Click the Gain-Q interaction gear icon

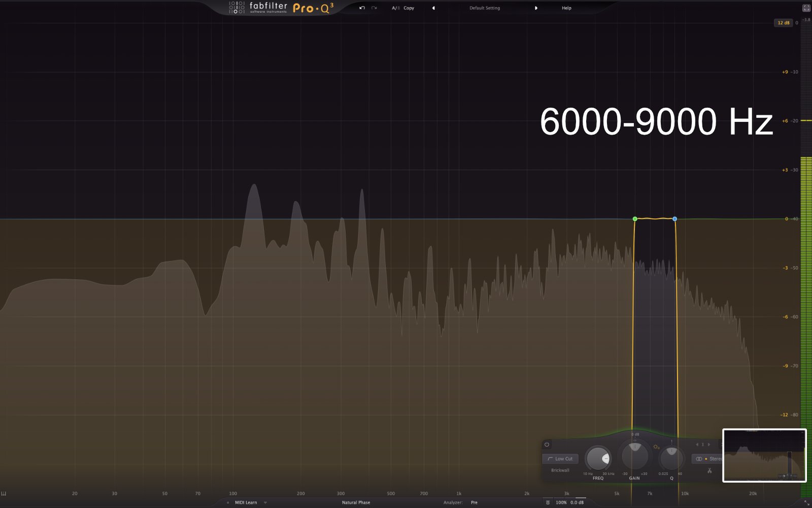(656, 447)
